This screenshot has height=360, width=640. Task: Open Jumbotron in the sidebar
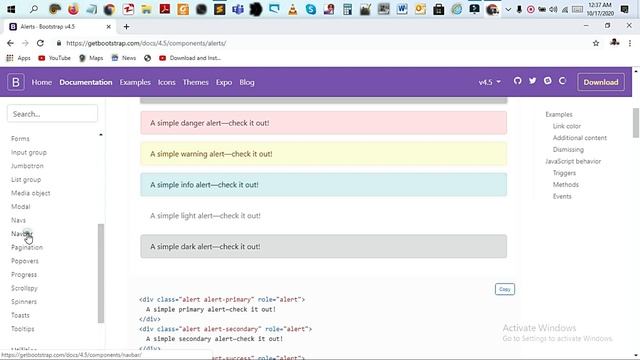tap(27, 166)
